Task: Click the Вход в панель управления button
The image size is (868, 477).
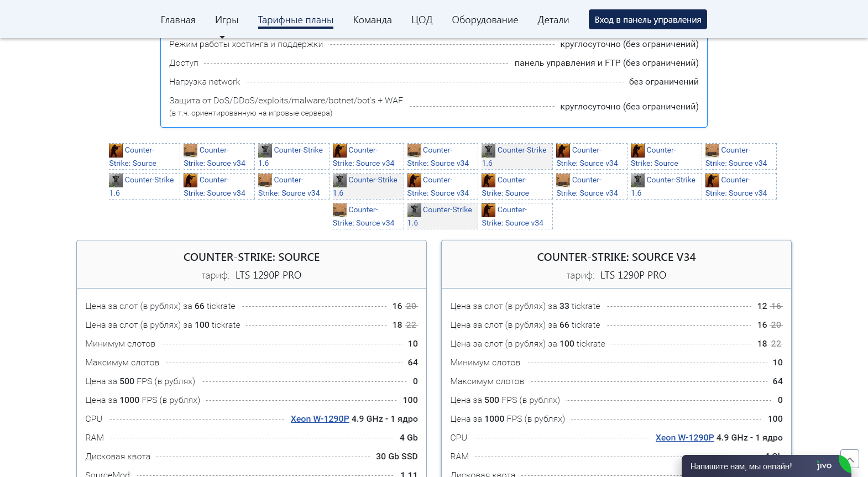Action: (647, 20)
